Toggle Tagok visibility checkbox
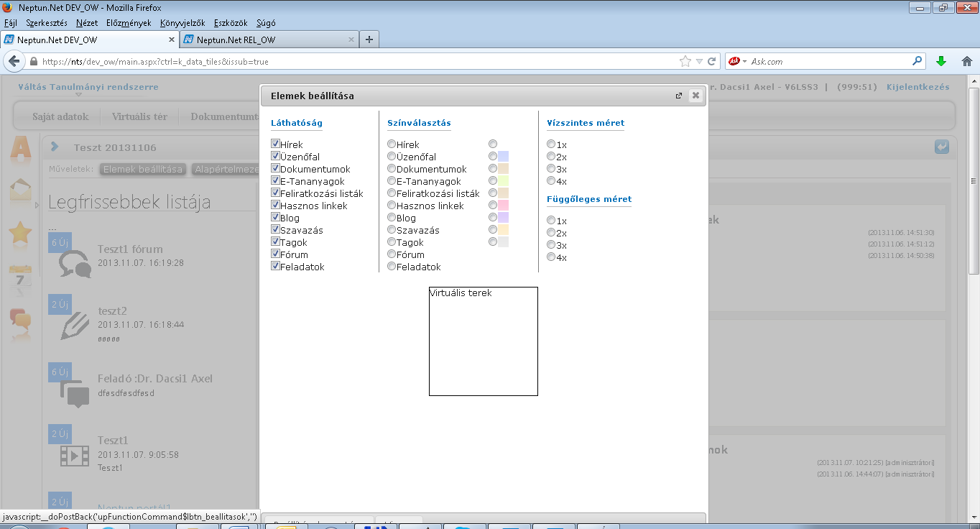The height and width of the screenshot is (529, 980). click(275, 242)
